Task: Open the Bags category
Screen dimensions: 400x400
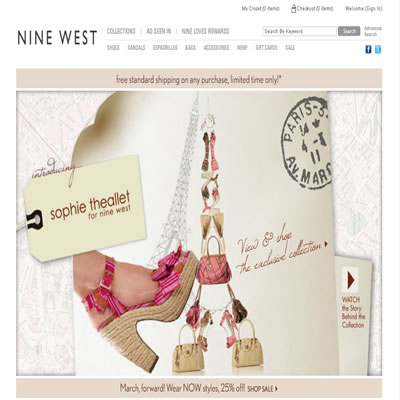Action: 190,48
